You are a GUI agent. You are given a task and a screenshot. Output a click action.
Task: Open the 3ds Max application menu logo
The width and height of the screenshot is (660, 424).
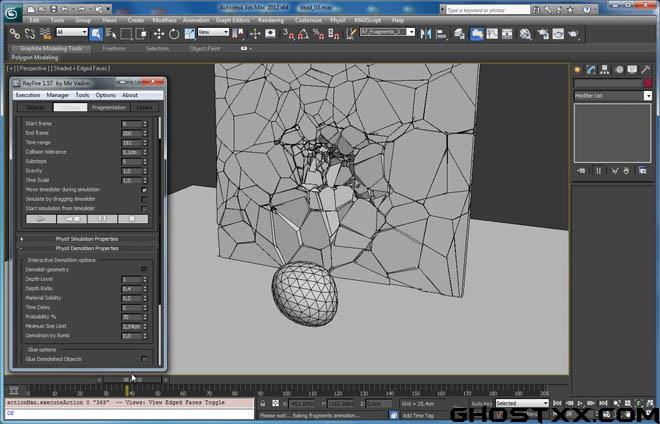click(x=13, y=13)
